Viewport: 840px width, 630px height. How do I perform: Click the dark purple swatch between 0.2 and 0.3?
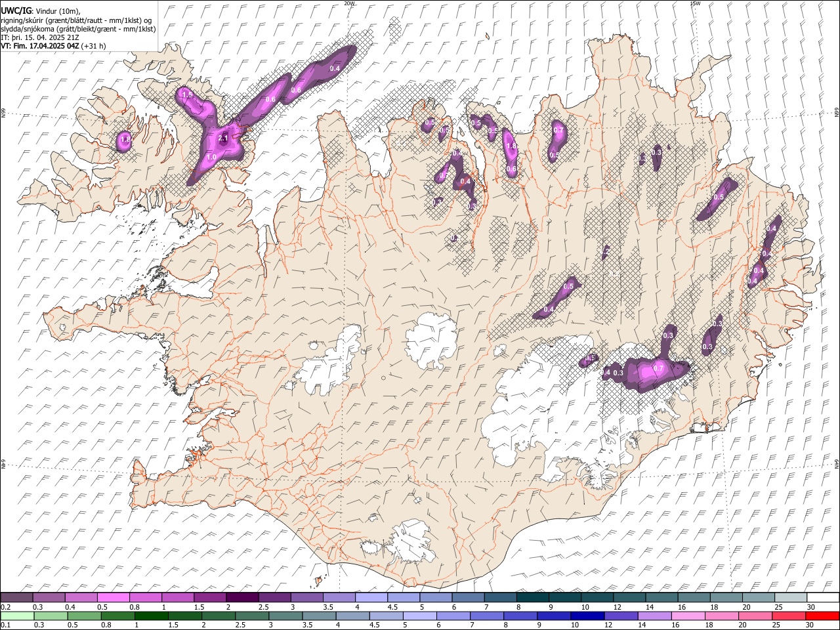16,598
